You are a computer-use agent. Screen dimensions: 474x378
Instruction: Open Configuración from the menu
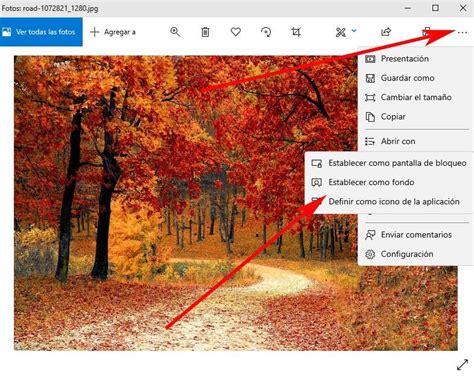415,254
